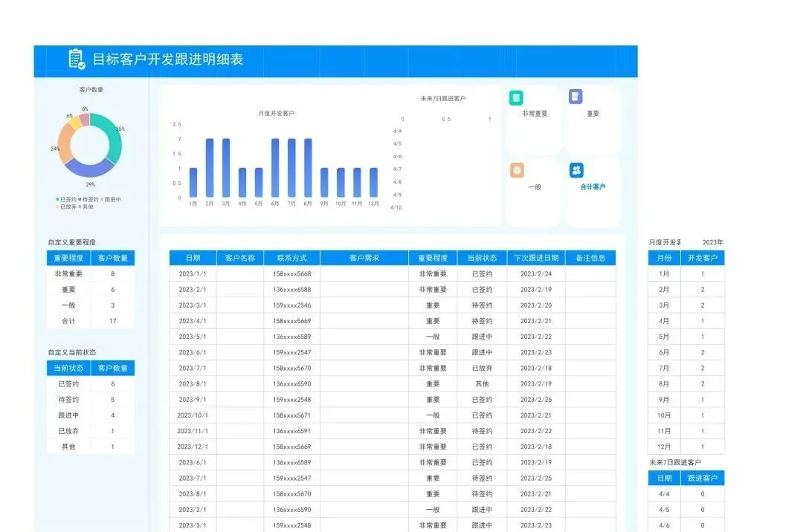Image resolution: width=803 pixels, height=532 pixels.
Task: Select the 月度开发客户 chart title
Action: pyautogui.click(x=276, y=113)
